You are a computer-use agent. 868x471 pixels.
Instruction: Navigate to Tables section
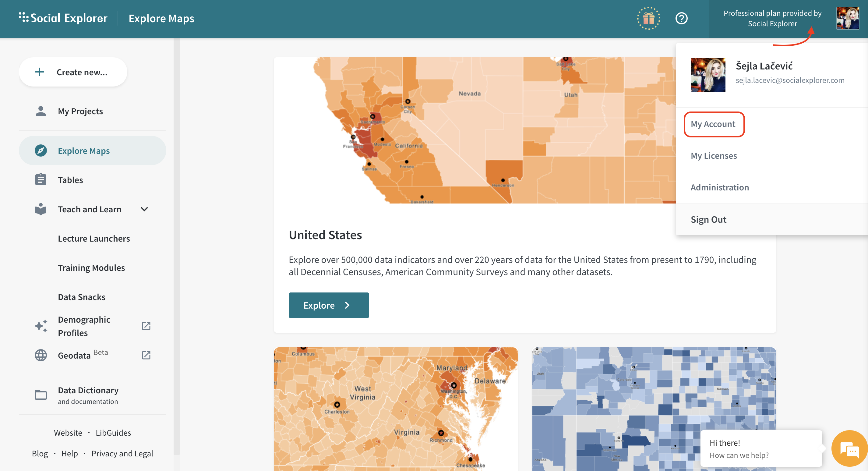click(x=69, y=179)
